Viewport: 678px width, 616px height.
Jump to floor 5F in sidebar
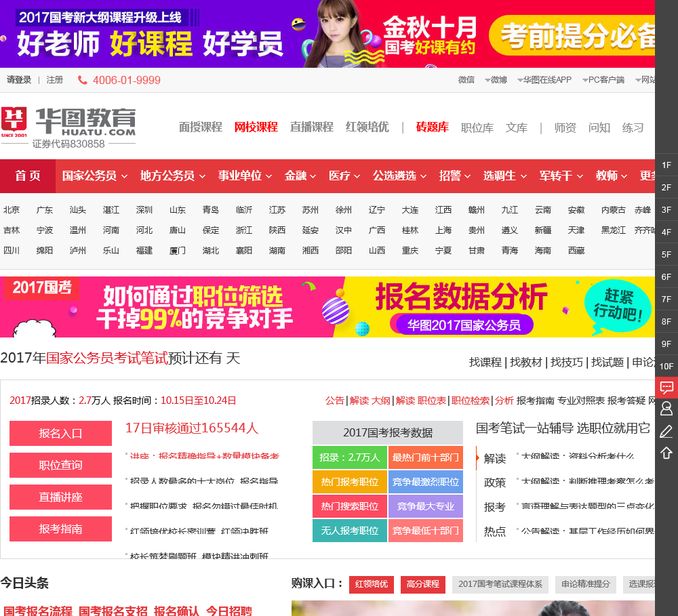tap(666, 255)
